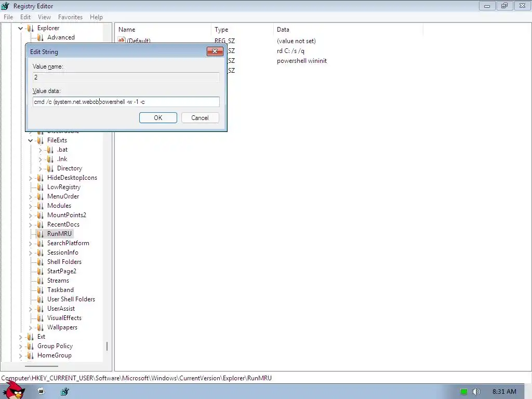Click the Advanced folder icon

pos(40,37)
